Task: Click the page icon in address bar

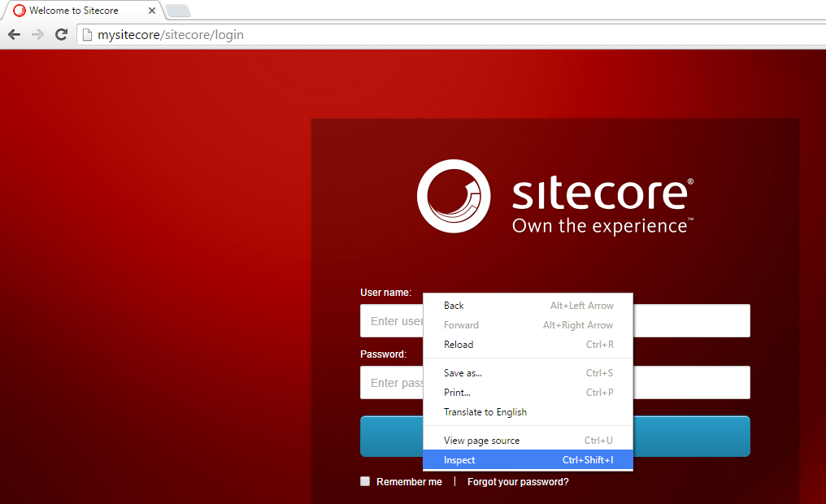Action: point(88,35)
